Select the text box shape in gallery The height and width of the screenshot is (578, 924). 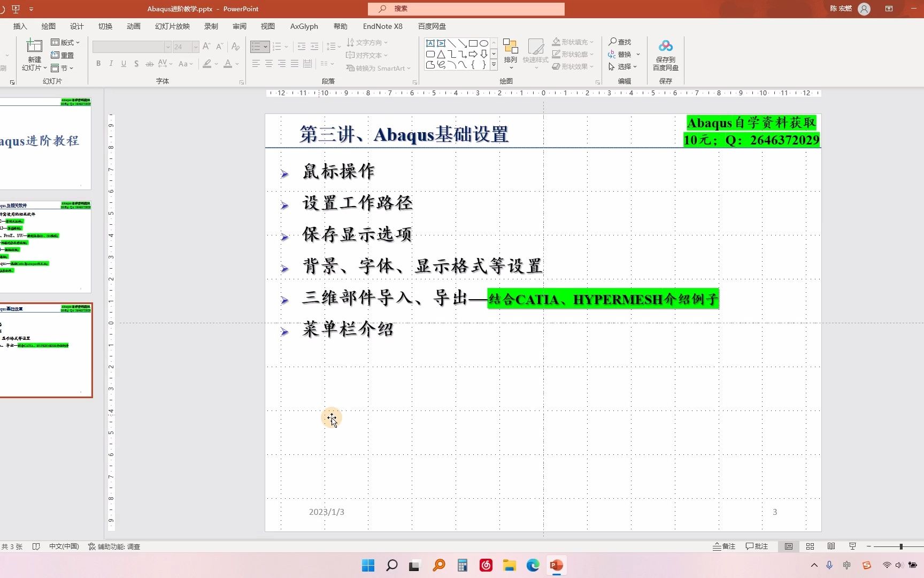click(430, 43)
